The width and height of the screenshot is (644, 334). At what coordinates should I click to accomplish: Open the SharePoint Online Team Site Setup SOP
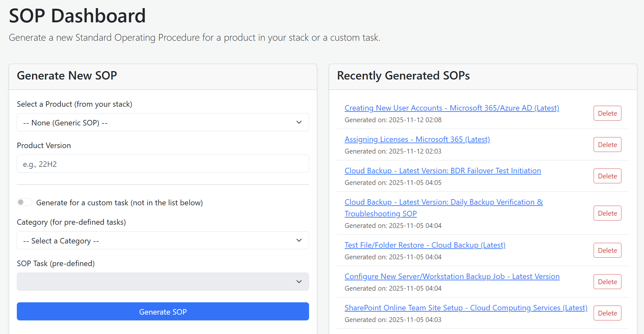(x=466, y=308)
